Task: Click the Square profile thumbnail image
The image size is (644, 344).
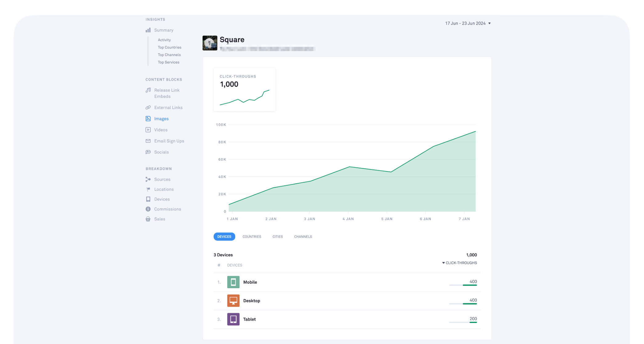Action: point(210,43)
